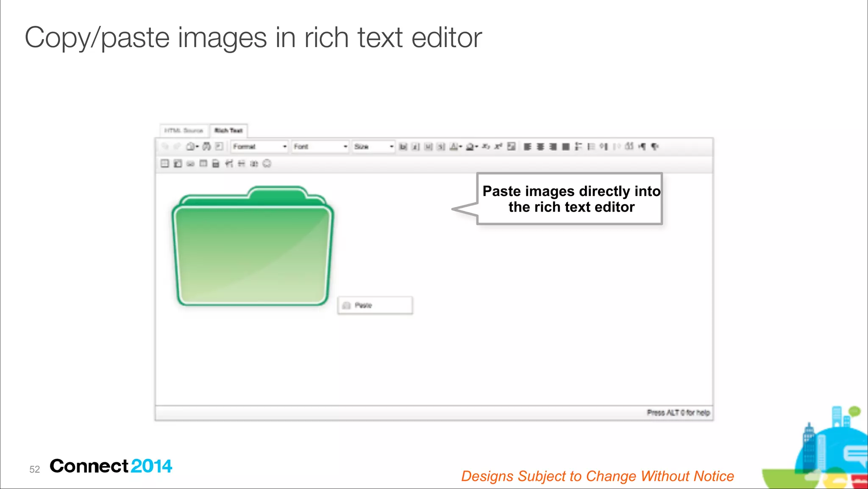868x489 pixels.
Task: Click the decrease indent icon
Action: click(x=617, y=147)
